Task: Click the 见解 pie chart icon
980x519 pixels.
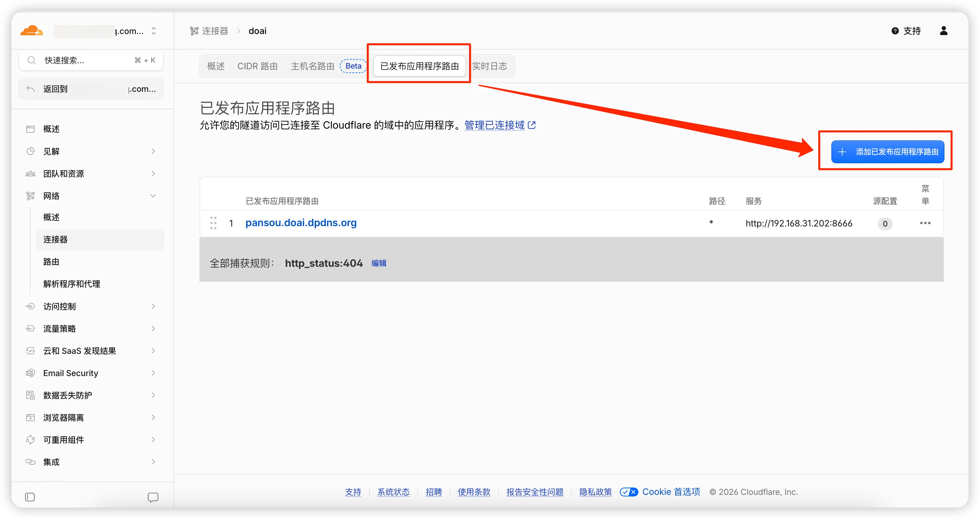Action: pos(30,151)
